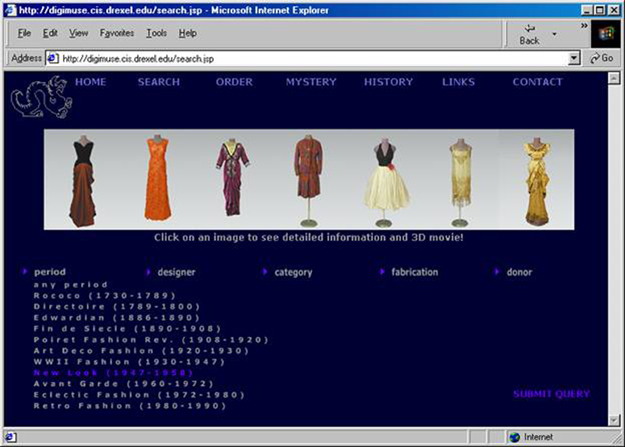Open the ORDER navigation link
Viewport: 625px width, 447px height.
point(234,82)
